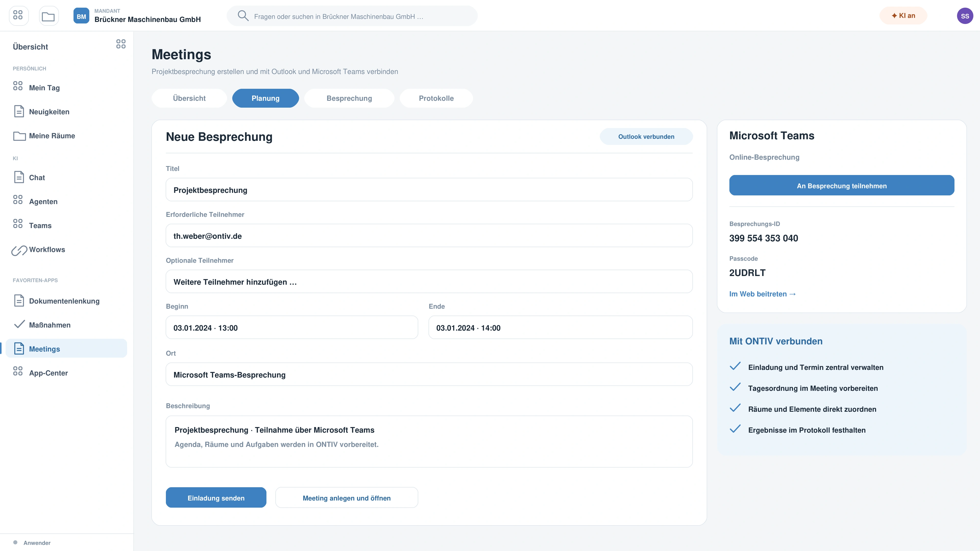The height and width of the screenshot is (551, 980).
Task: Select passcode 2UDRLT
Action: tap(747, 273)
